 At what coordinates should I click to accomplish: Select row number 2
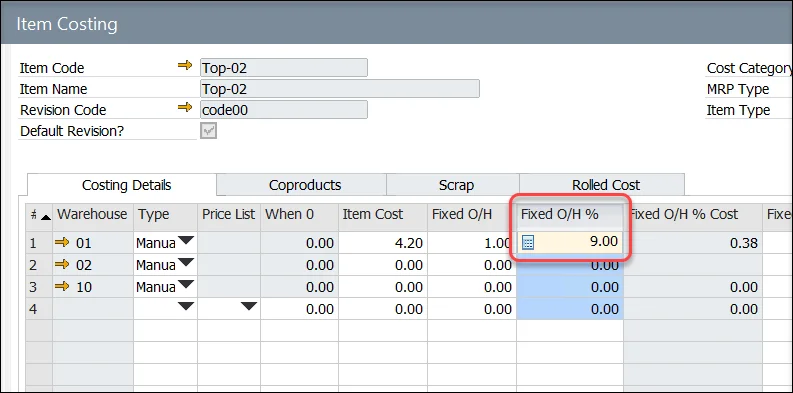coord(39,265)
